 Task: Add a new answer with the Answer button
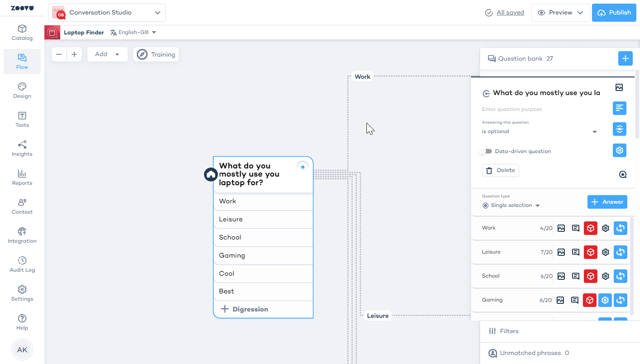[607, 202]
